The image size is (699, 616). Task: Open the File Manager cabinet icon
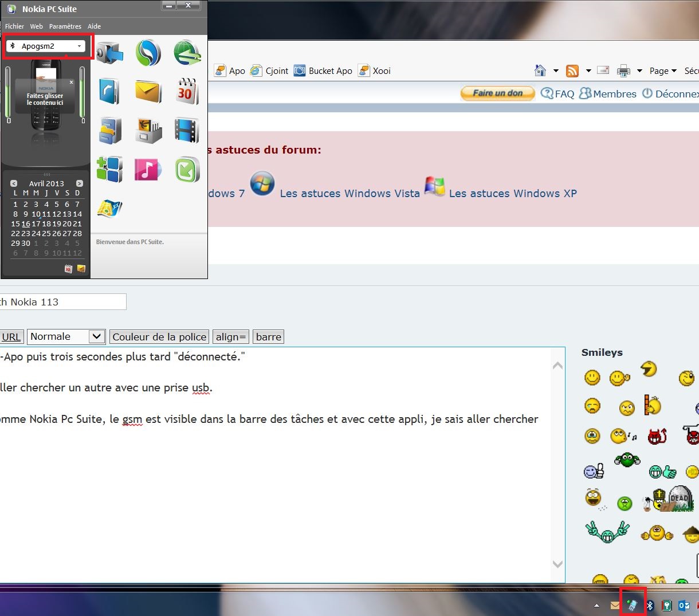[109, 130]
